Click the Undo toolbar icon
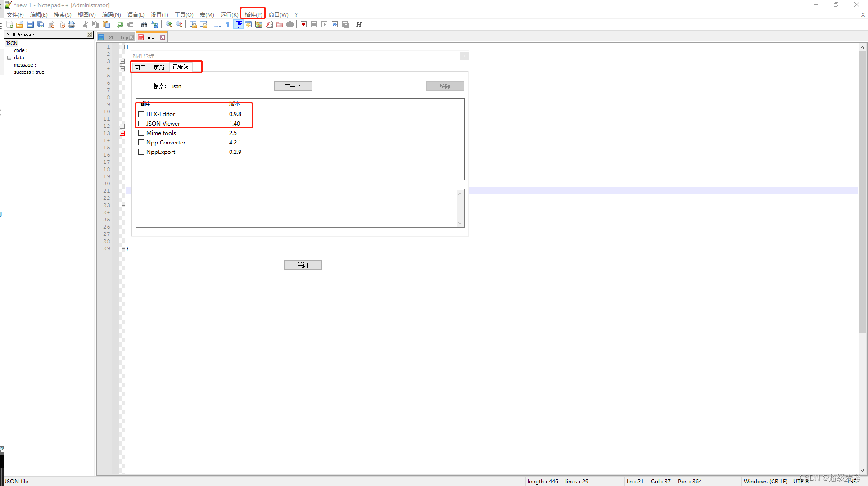Screen dimensions: 868x486 point(120,24)
